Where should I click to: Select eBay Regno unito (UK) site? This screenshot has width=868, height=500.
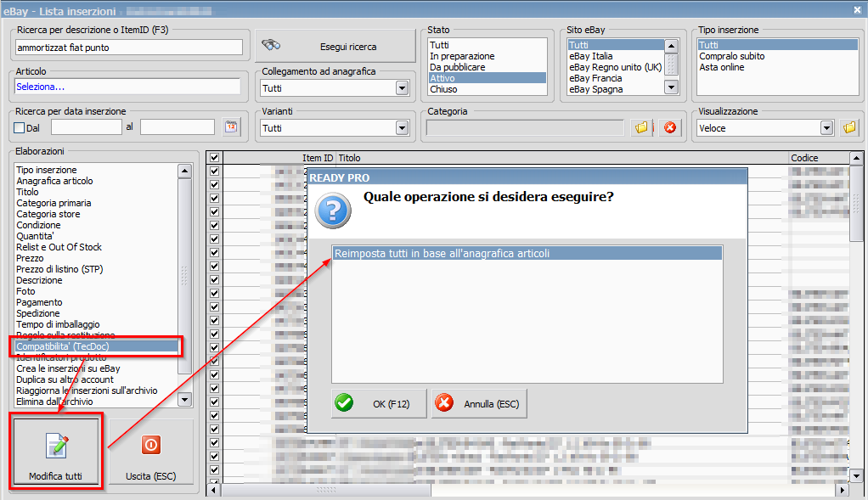pos(616,67)
